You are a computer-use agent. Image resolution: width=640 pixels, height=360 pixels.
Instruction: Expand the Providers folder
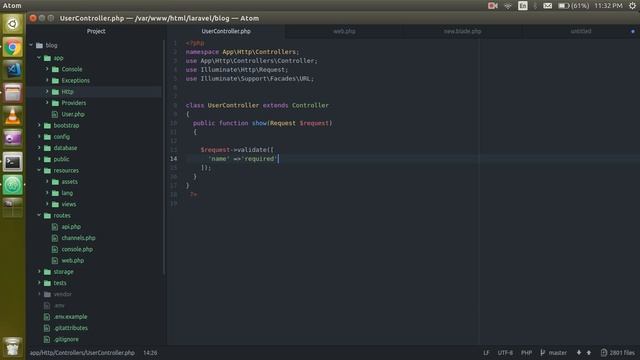coord(47,103)
